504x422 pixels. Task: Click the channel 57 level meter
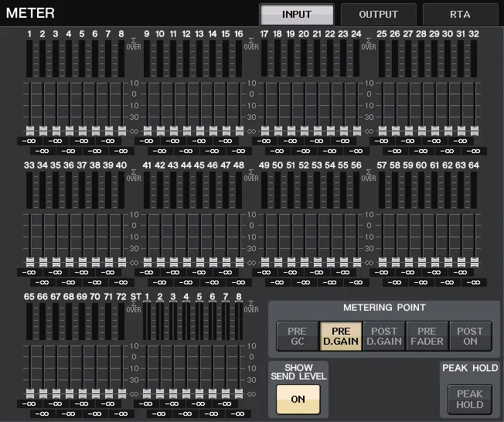(x=382, y=190)
